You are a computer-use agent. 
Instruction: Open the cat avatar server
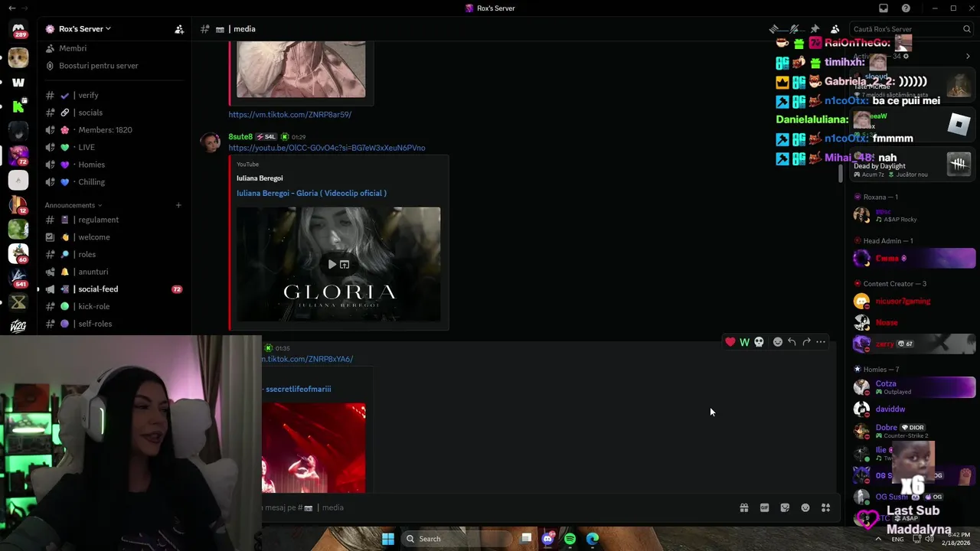[x=18, y=57]
